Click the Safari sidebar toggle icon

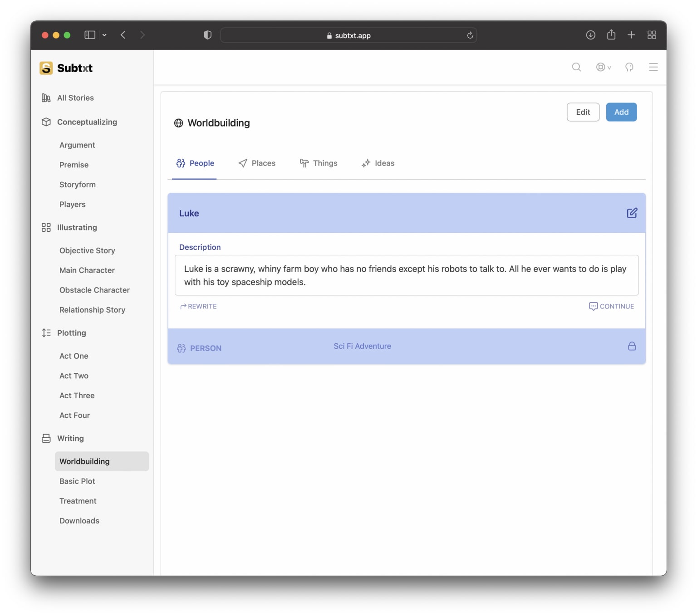[x=90, y=35]
